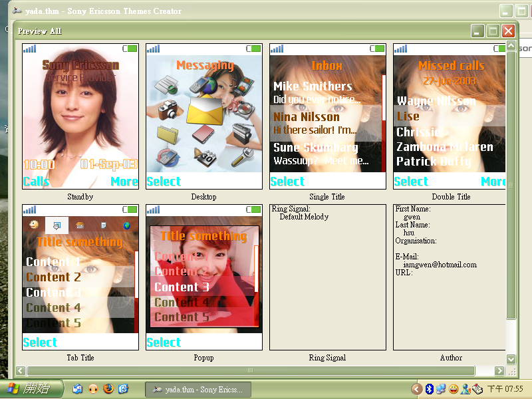This screenshot has height=399, width=532.
Task: Click "iamgwen@hotmail.com" in the Author panel
Action: click(440, 265)
